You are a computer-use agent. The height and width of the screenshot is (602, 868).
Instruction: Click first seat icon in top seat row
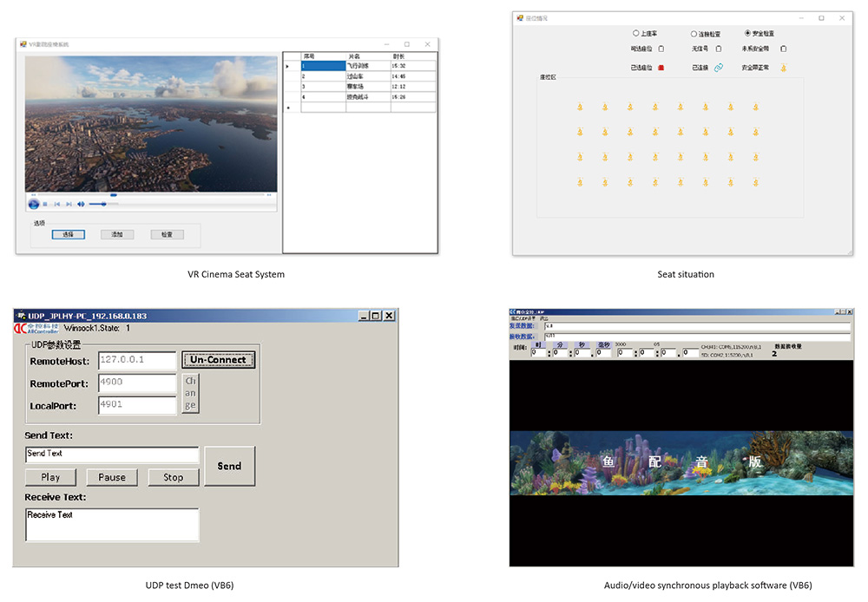click(x=580, y=107)
